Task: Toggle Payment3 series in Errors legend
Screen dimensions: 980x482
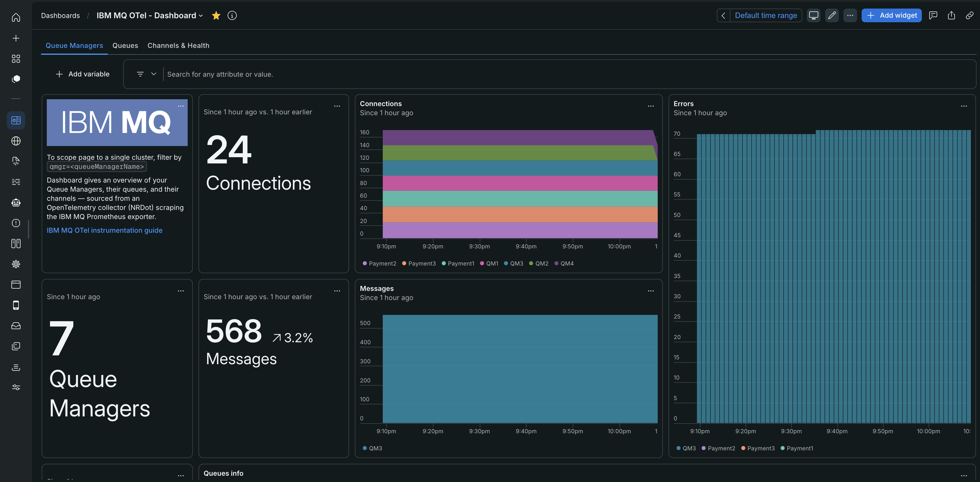Action: pos(758,448)
